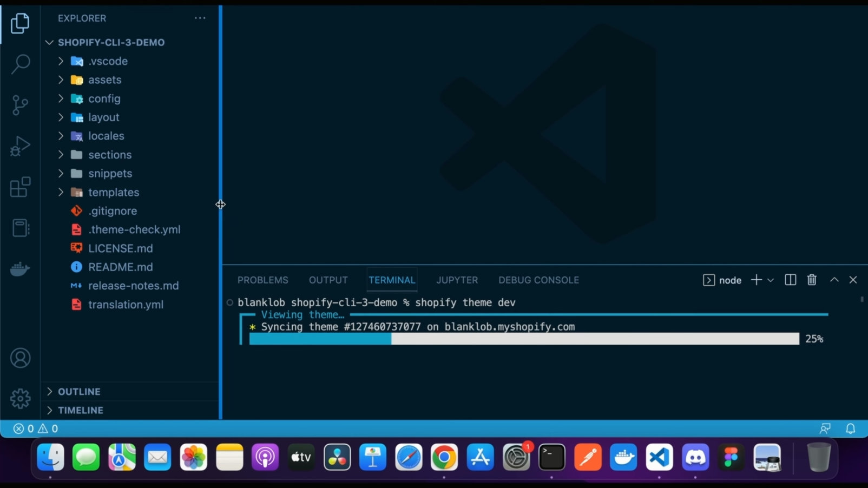Open Postman from the Dock
The image size is (868, 488).
[588, 458]
